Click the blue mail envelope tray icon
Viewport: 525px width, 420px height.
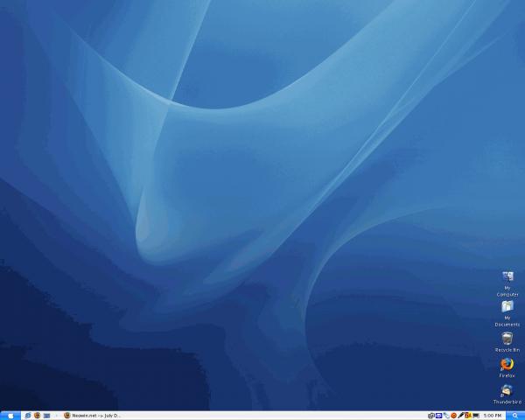pyautogui.click(x=438, y=416)
